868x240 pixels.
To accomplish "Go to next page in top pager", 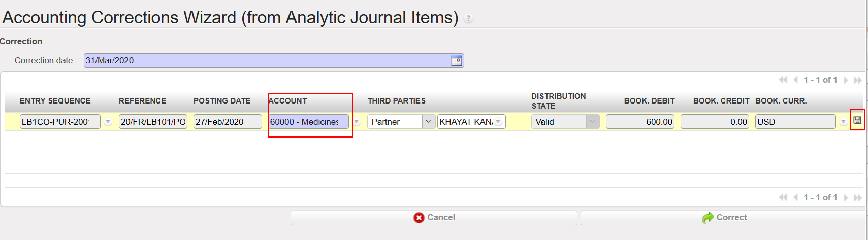I will [x=846, y=80].
